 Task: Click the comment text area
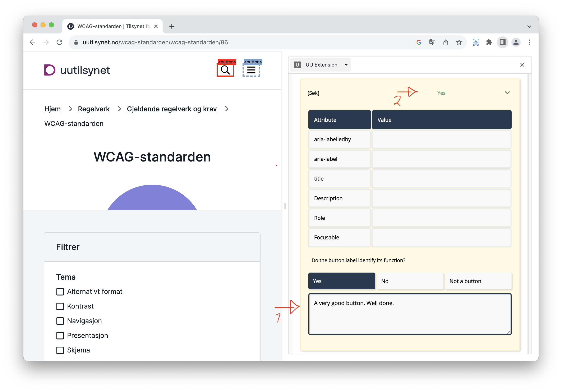coord(410,314)
